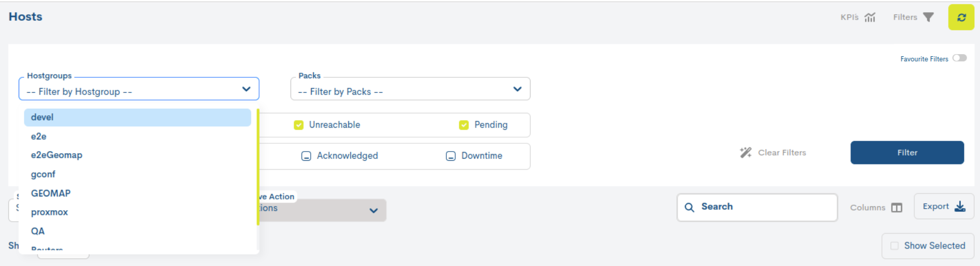Click the hostgroup list yellow scrollbar

[258, 168]
